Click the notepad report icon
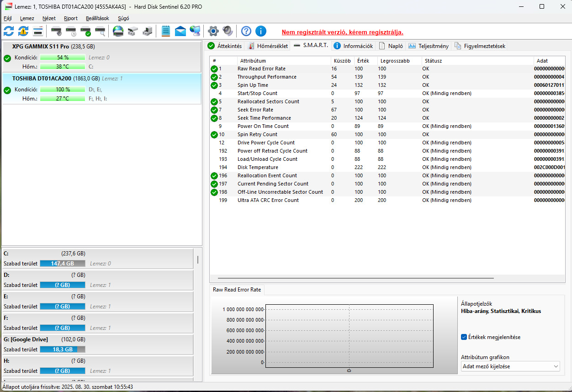Image resolution: width=572 pixels, height=392 pixels. coord(166,31)
